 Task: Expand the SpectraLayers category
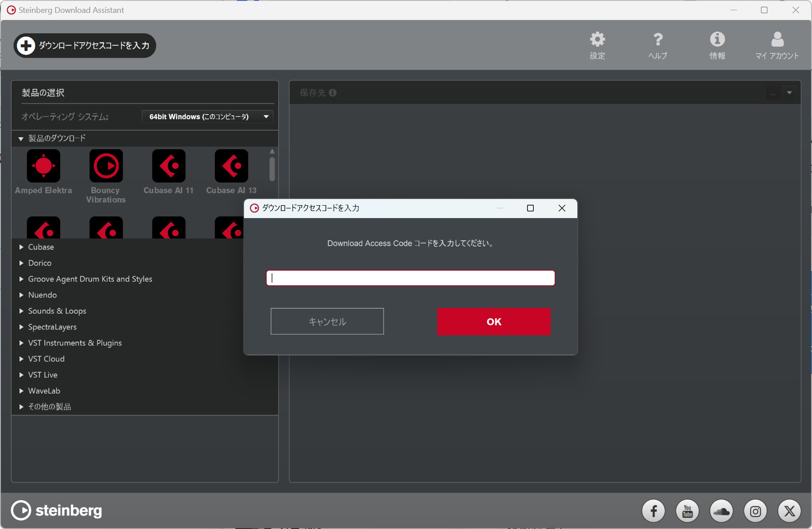click(21, 327)
